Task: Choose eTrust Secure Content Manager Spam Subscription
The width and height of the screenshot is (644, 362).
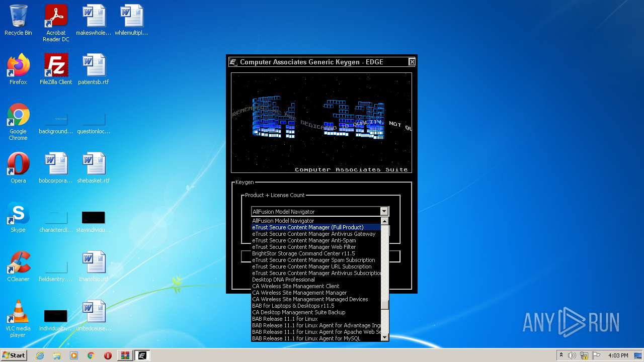Action: [x=316, y=260]
